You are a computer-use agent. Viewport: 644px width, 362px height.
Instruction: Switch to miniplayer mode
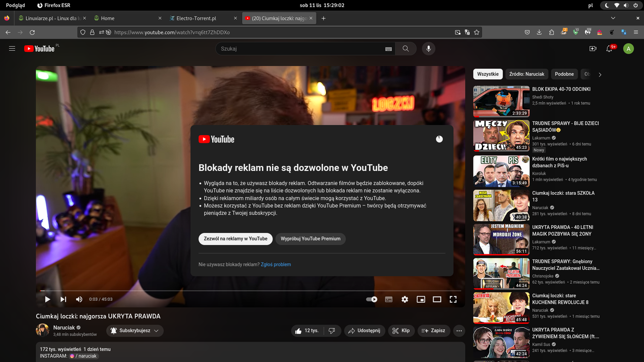click(x=421, y=299)
